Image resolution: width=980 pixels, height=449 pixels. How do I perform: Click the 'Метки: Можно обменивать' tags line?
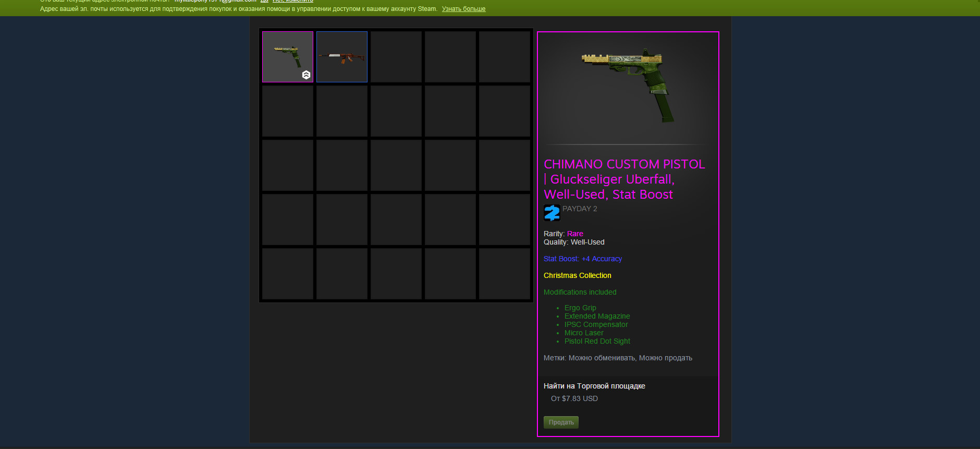point(618,358)
